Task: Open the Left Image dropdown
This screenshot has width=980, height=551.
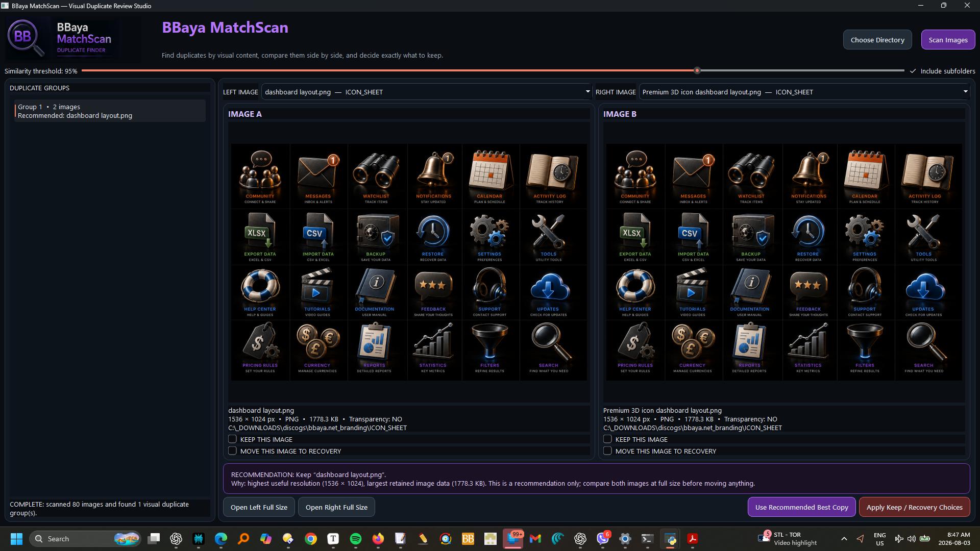Action: 426,92
